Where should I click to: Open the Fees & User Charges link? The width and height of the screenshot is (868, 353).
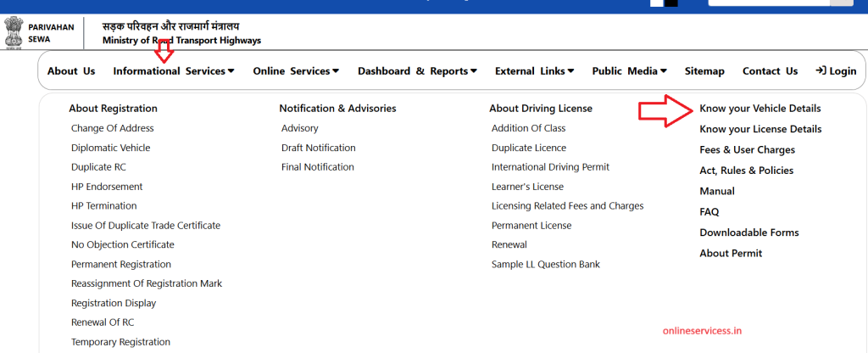748,149
